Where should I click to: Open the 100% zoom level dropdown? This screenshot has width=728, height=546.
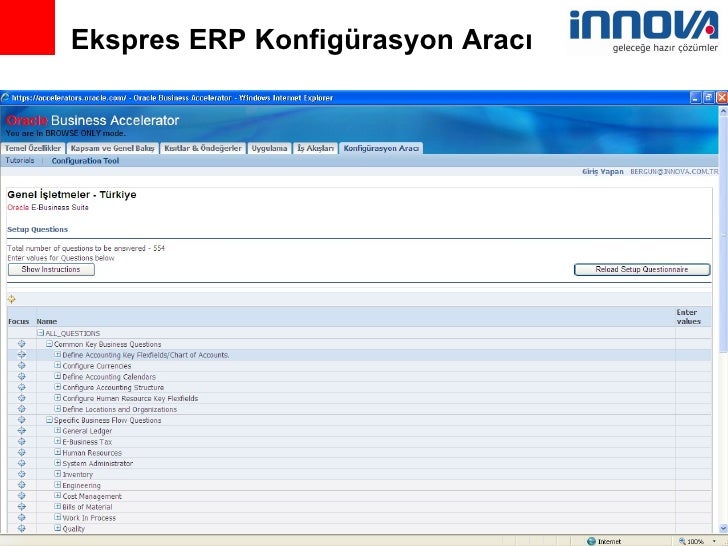(x=714, y=541)
